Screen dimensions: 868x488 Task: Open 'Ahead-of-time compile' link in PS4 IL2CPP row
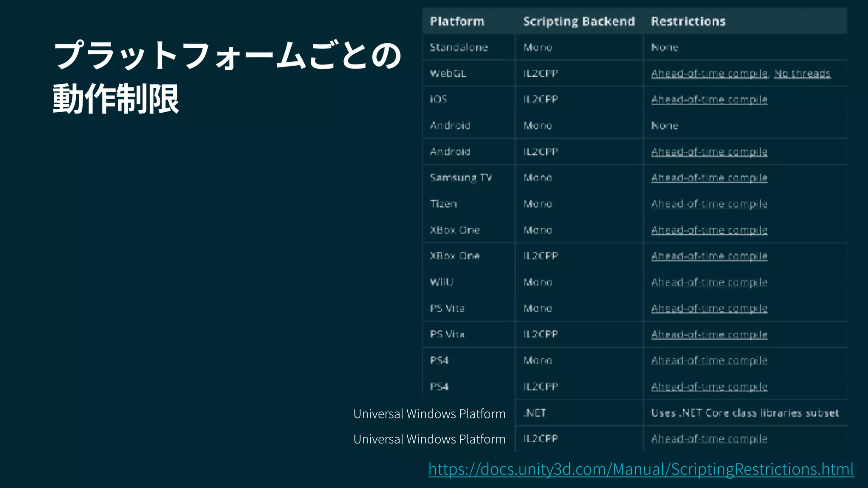709,387
